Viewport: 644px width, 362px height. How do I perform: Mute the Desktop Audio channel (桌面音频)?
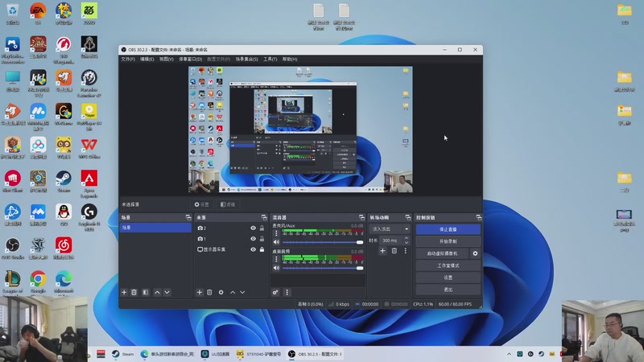click(276, 268)
